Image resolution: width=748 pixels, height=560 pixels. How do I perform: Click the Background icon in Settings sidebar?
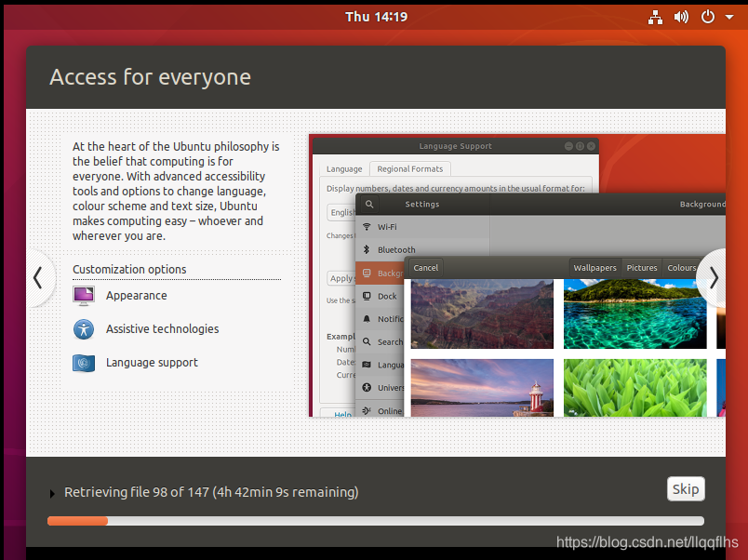367,273
